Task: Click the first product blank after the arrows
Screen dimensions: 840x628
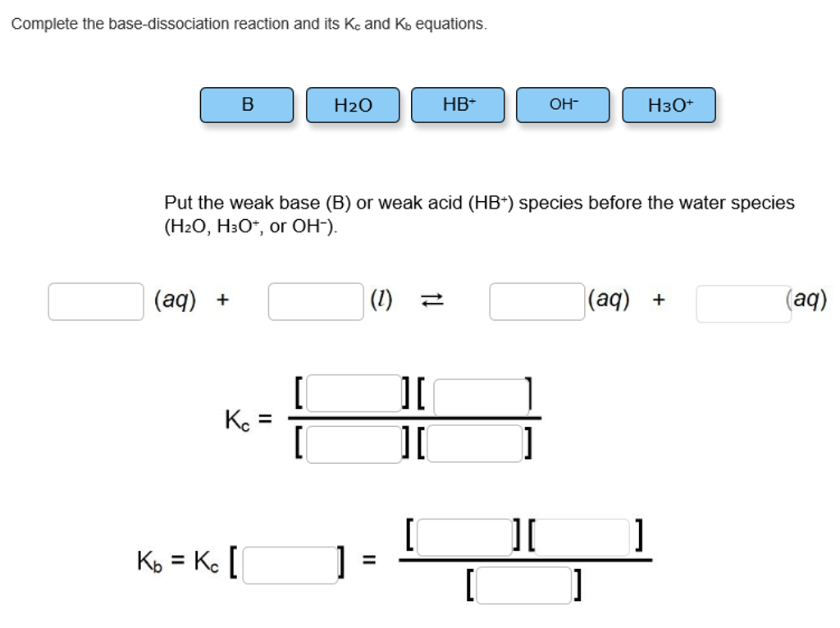Action: (x=536, y=301)
